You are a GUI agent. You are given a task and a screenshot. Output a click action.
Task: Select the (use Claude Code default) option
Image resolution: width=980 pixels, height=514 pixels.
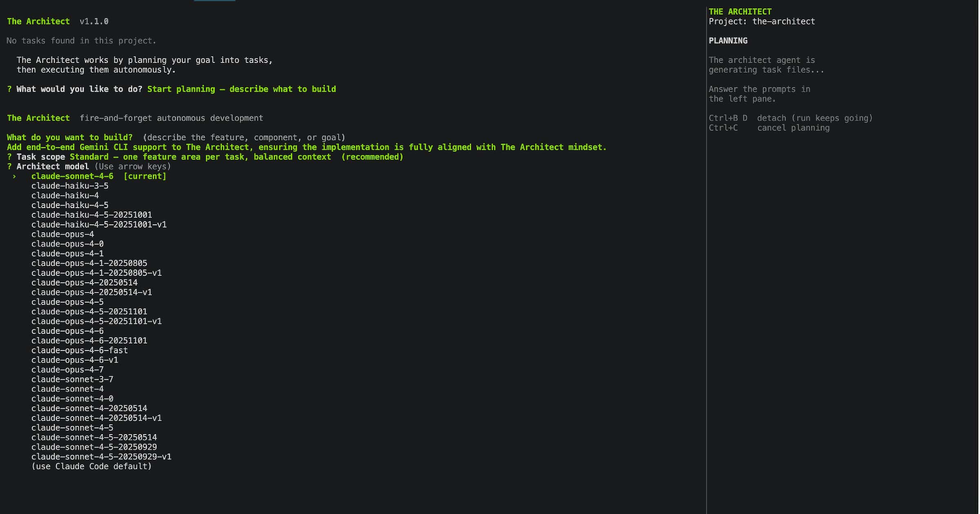[x=91, y=467]
